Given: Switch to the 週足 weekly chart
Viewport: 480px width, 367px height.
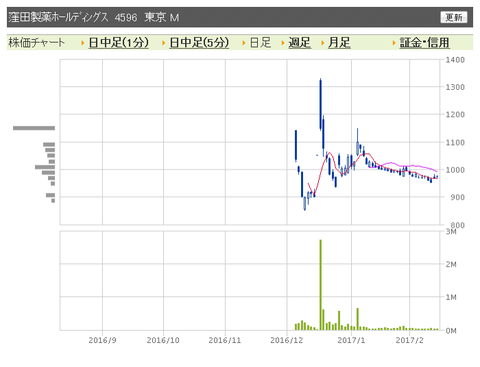Looking at the screenshot, I should pos(299,43).
